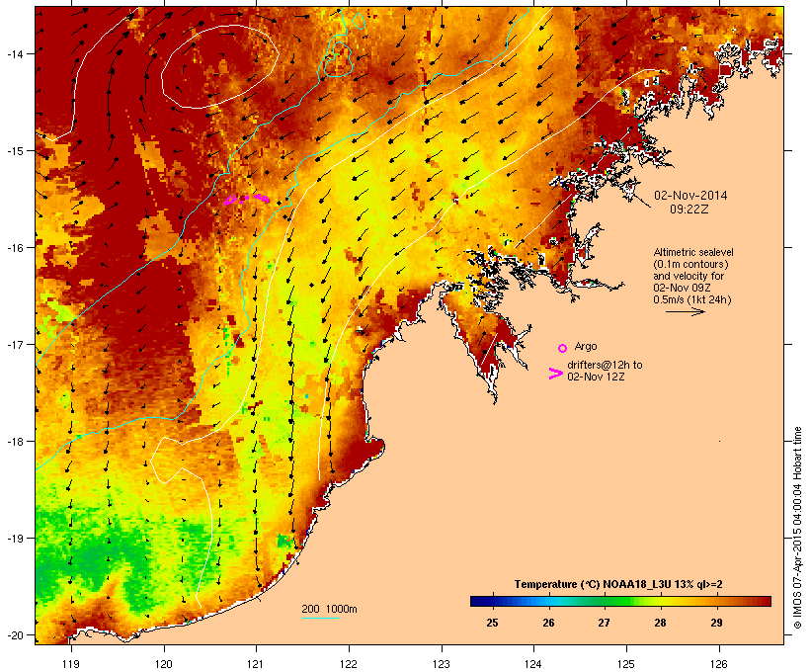
Task: Click the Argo legend label
Action: [586, 346]
